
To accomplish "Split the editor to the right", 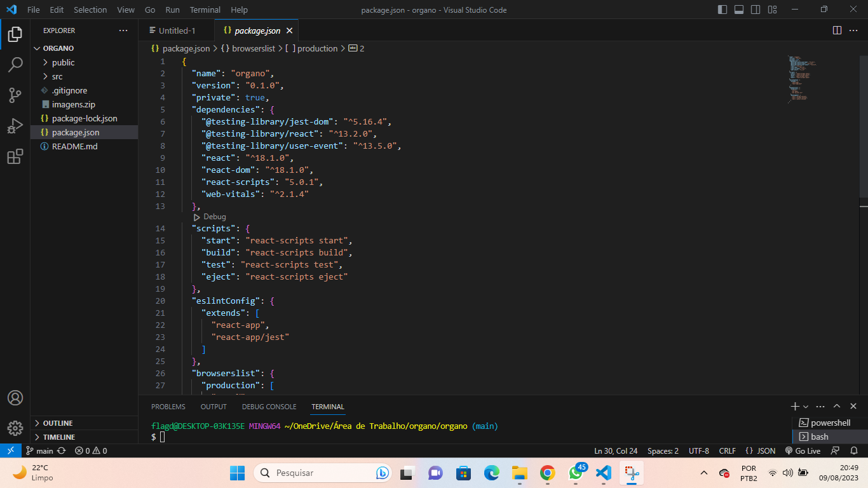I will point(837,30).
